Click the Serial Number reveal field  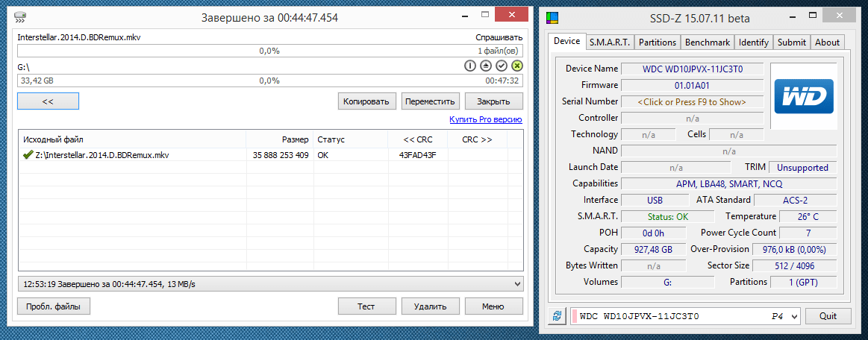coord(692,101)
